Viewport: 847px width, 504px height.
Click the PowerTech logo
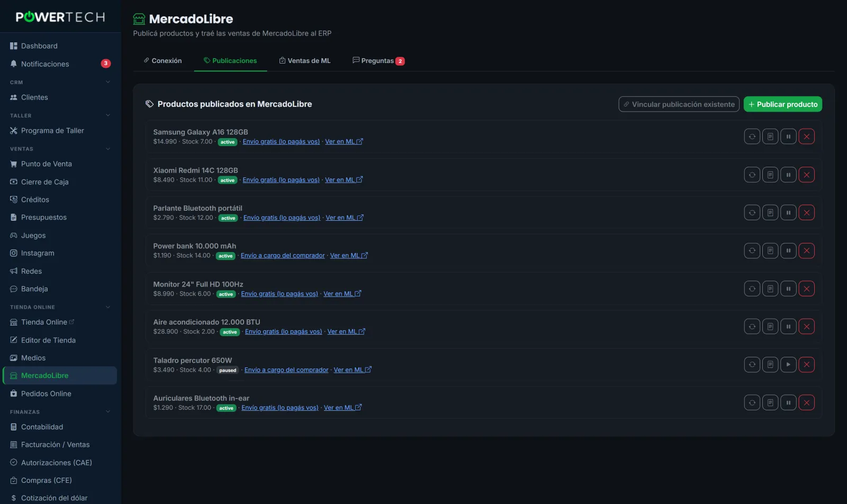[60, 17]
